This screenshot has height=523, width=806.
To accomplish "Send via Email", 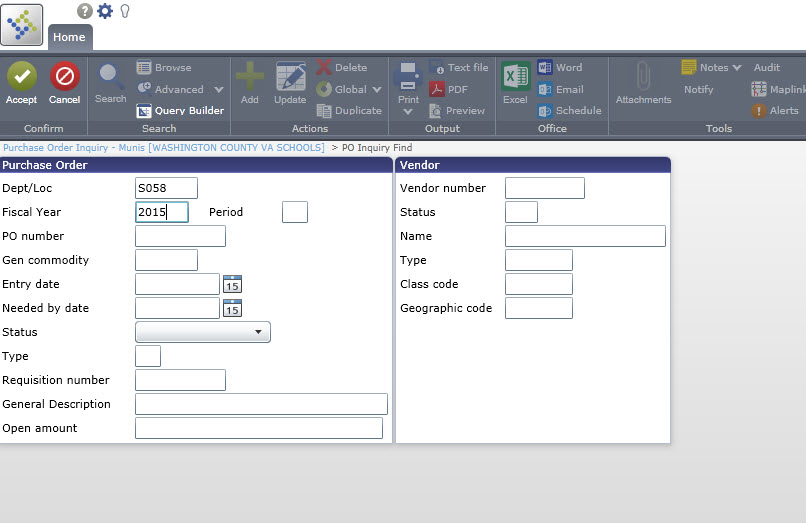I will pyautogui.click(x=561, y=89).
